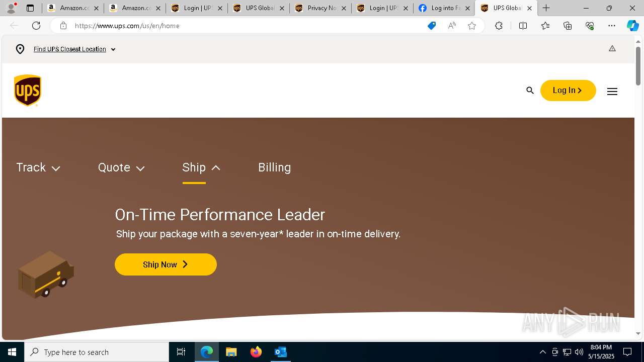Viewport: 644px width, 362px height.
Task: Click the page vertical scrollbar thumb
Action: [638, 66]
